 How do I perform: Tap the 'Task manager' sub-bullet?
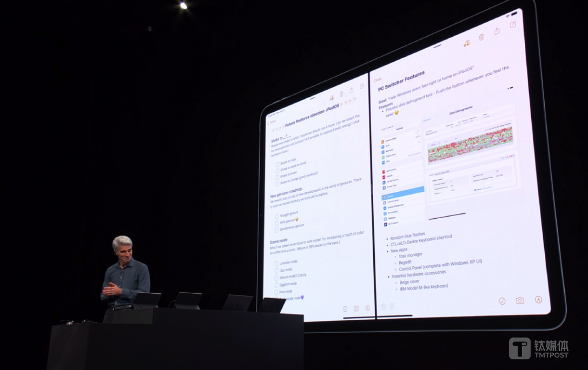410,255
